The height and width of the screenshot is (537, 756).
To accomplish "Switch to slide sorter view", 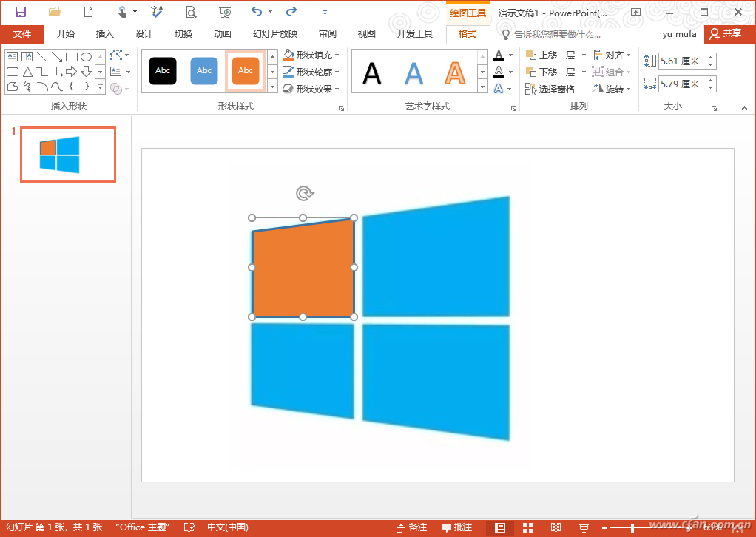I will pos(528,528).
